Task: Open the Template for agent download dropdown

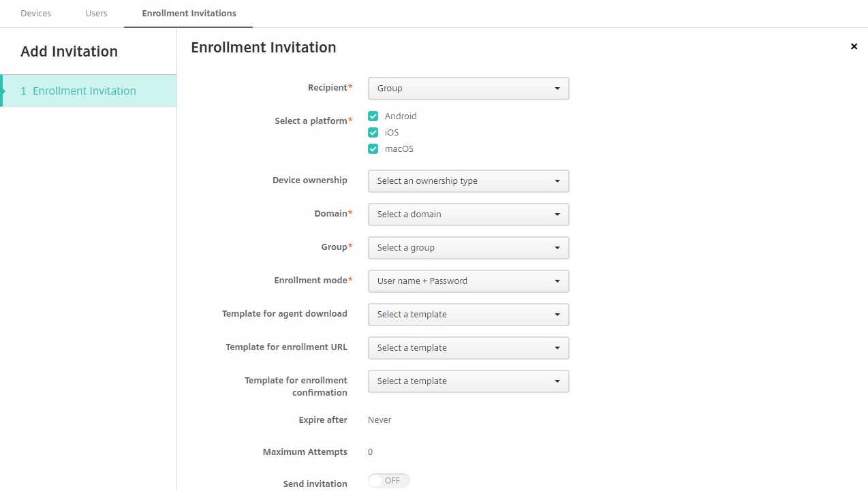Action: 468,315
